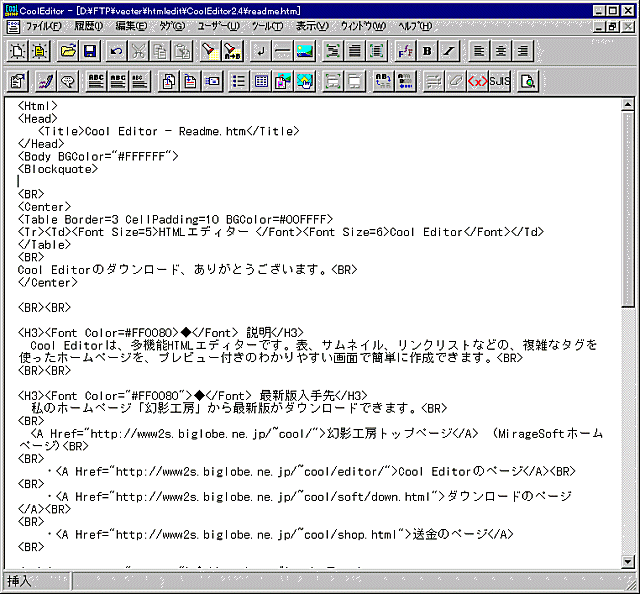The height and width of the screenshot is (594, 640).
Task: Insert a table with the grid icon
Action: click(x=261, y=81)
